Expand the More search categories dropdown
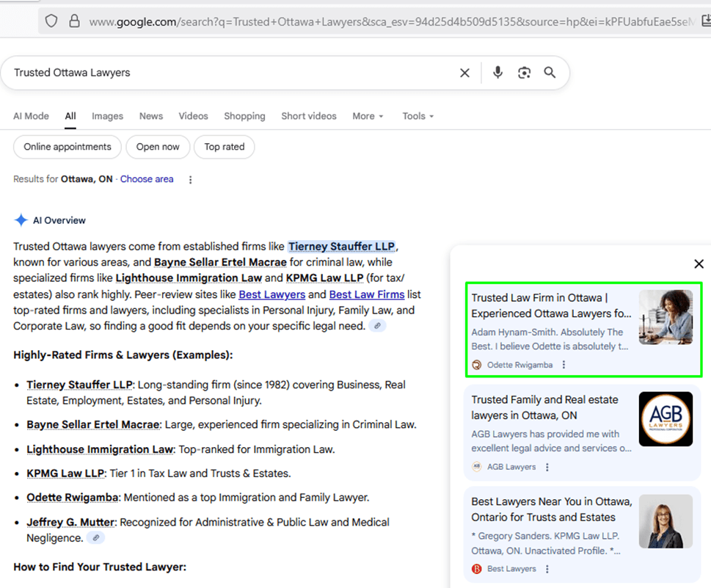This screenshot has height=588, width=711. pos(368,116)
